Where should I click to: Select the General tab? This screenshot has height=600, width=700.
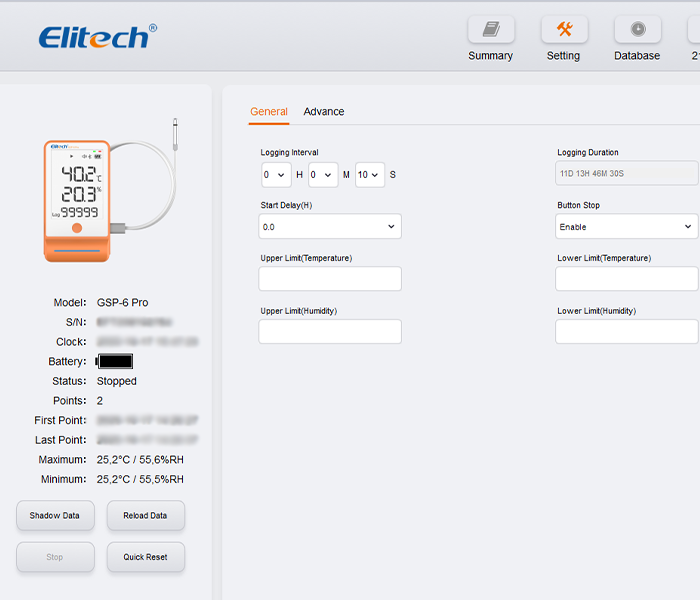[x=269, y=112]
